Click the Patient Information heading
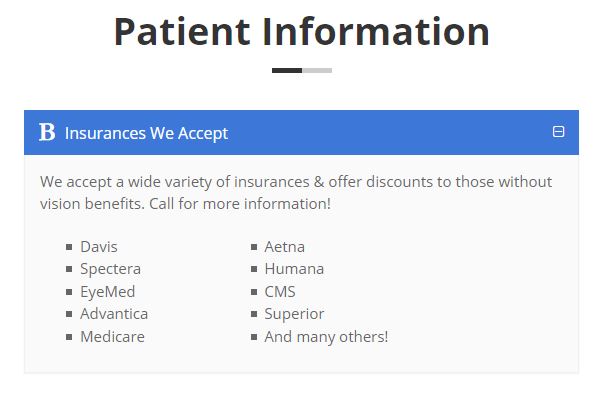 pyautogui.click(x=302, y=32)
